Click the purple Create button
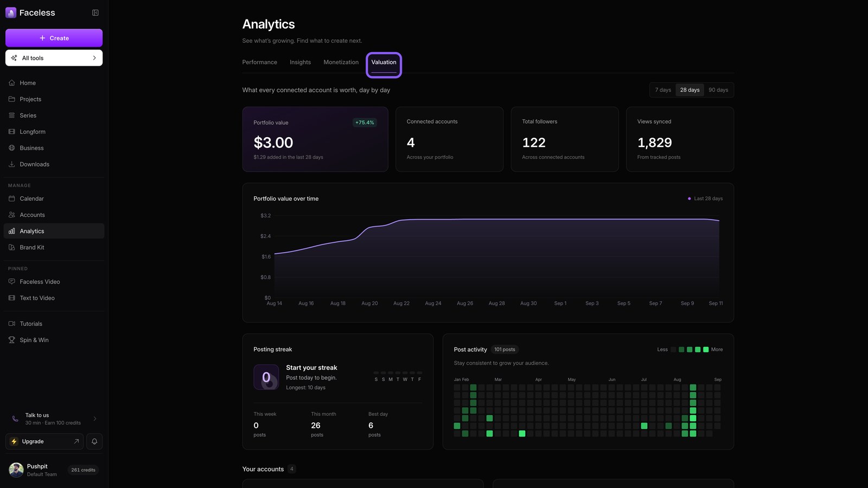The width and height of the screenshot is (868, 488). pyautogui.click(x=54, y=38)
